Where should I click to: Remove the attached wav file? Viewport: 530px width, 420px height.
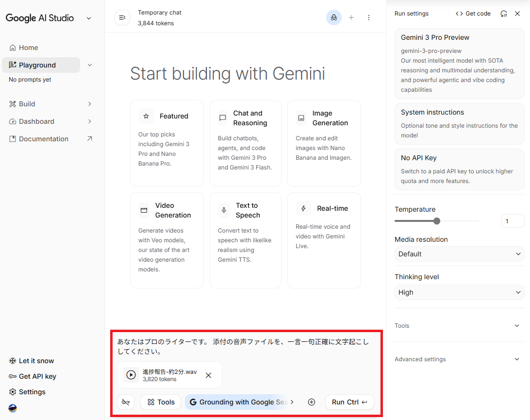[209, 375]
